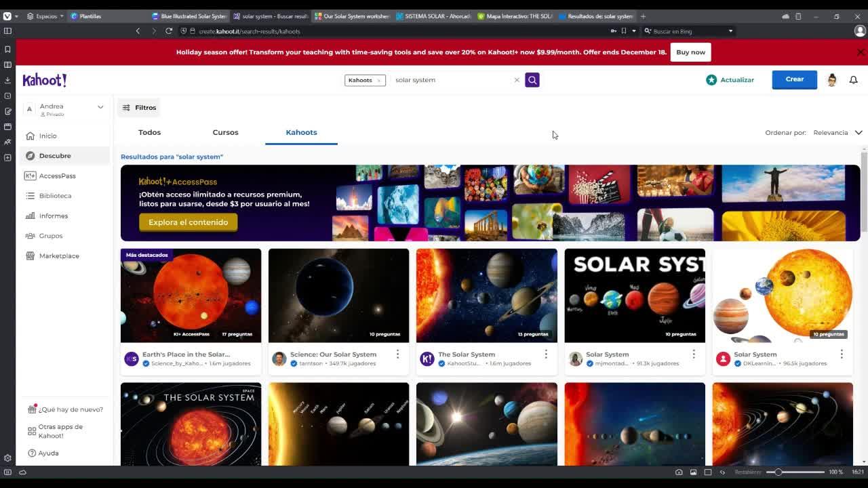Expand the Espacios workspaces dropdown

click(46, 16)
